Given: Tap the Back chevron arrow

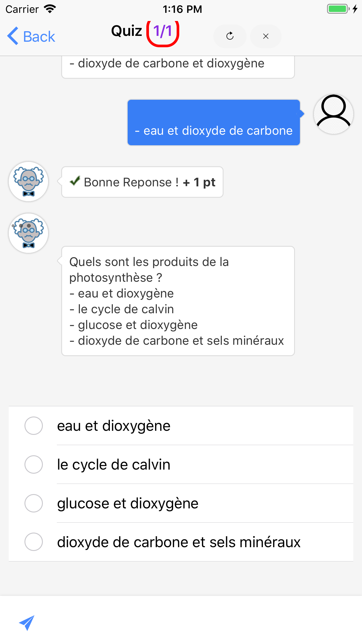Looking at the screenshot, I should pos(13,36).
